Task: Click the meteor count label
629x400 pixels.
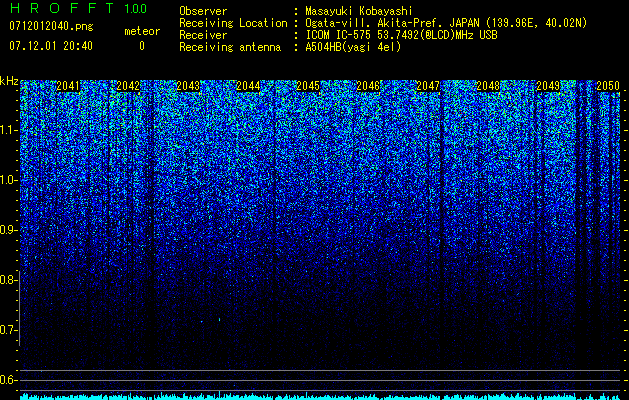Action: click(142, 31)
